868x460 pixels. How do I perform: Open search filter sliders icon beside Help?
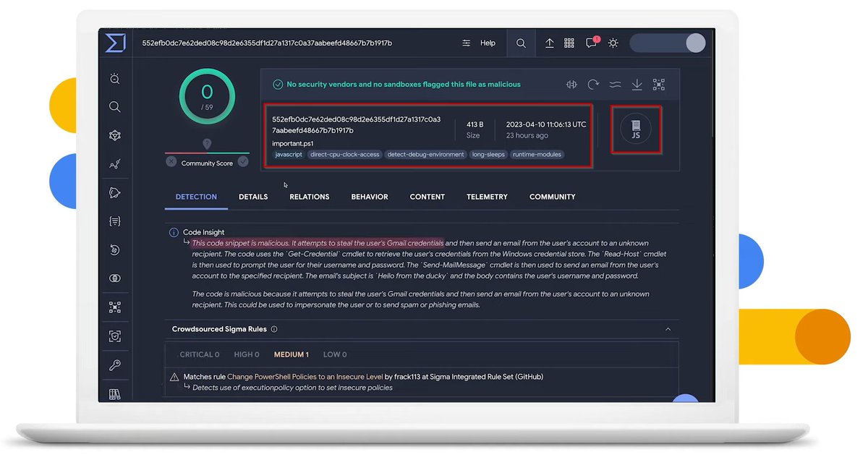[467, 43]
